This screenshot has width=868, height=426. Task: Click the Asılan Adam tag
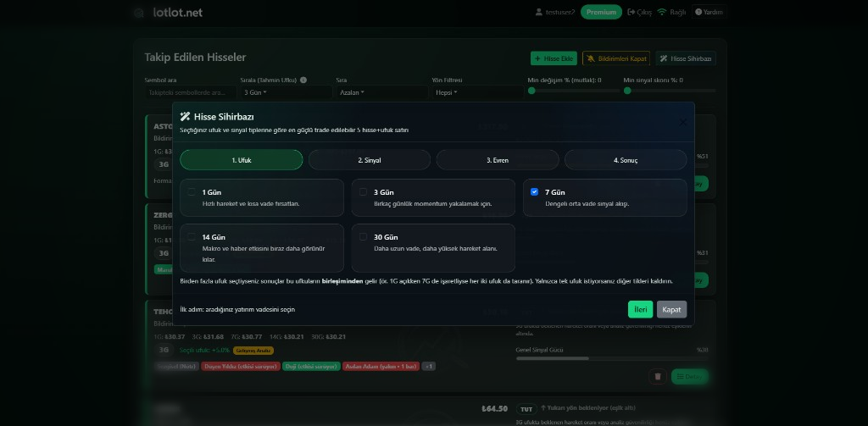pos(381,366)
